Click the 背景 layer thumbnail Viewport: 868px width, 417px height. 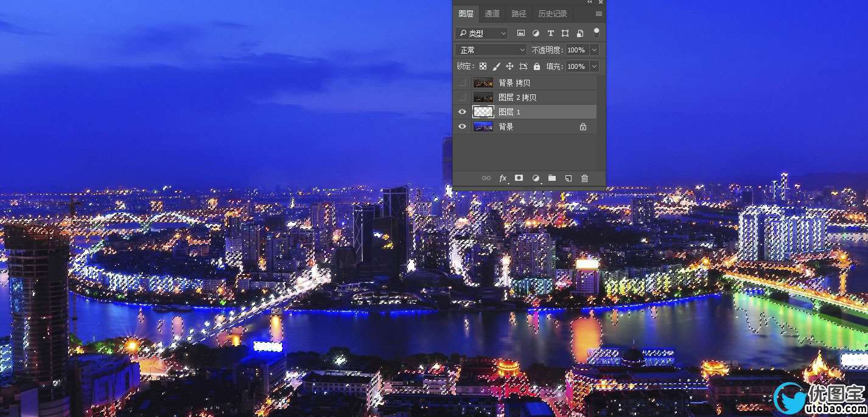coord(483,126)
